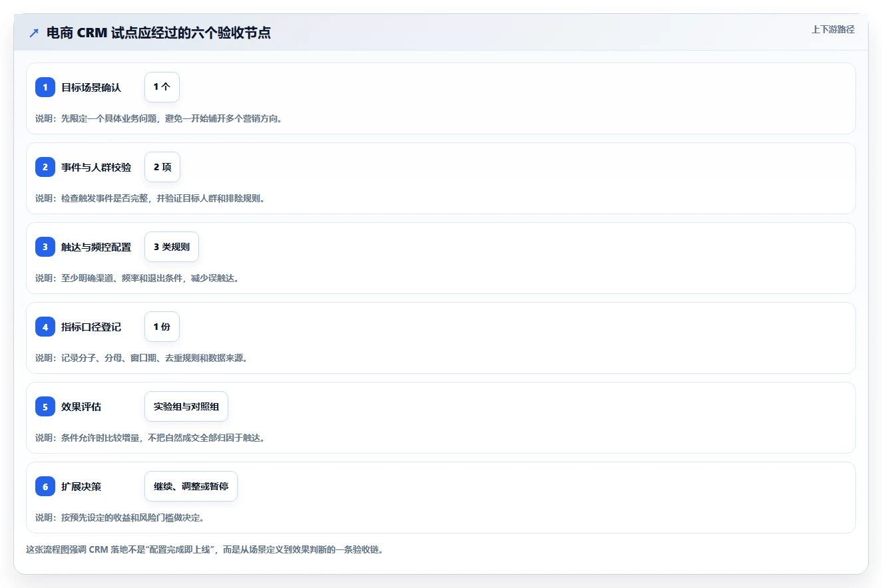Click the arrow icon beside the title

(x=34, y=33)
